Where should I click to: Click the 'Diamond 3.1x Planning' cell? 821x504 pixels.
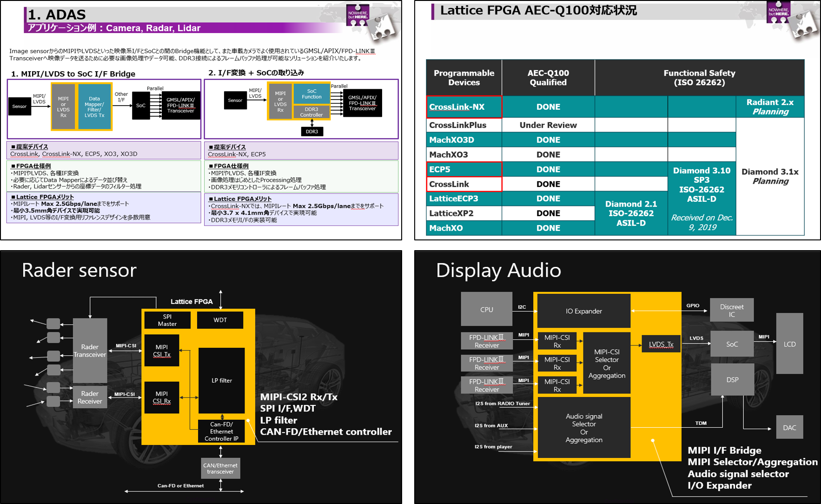pyautogui.click(x=770, y=176)
